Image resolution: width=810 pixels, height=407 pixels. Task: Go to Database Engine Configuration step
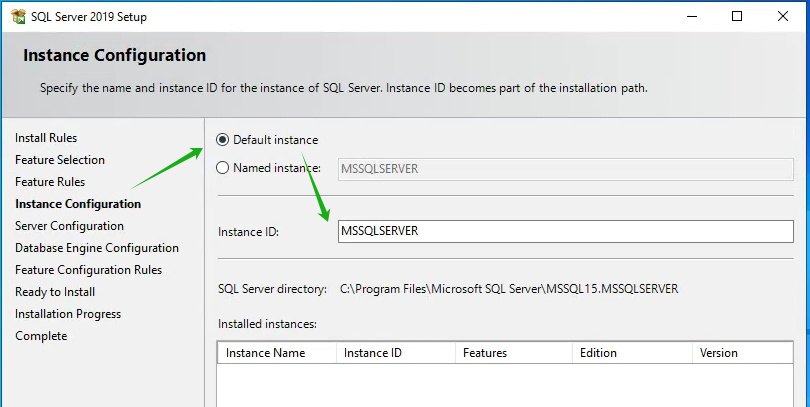pyautogui.click(x=97, y=248)
